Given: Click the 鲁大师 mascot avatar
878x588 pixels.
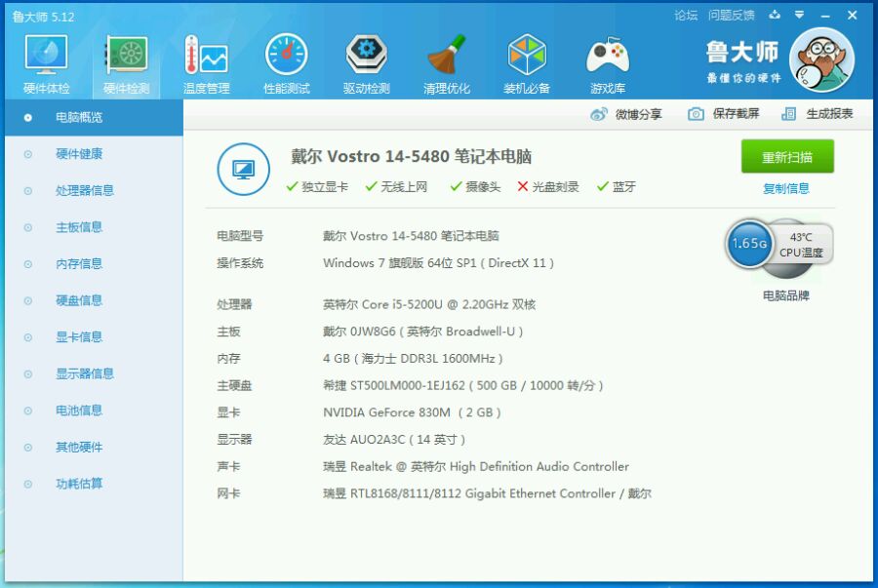Looking at the screenshot, I should click(x=821, y=59).
